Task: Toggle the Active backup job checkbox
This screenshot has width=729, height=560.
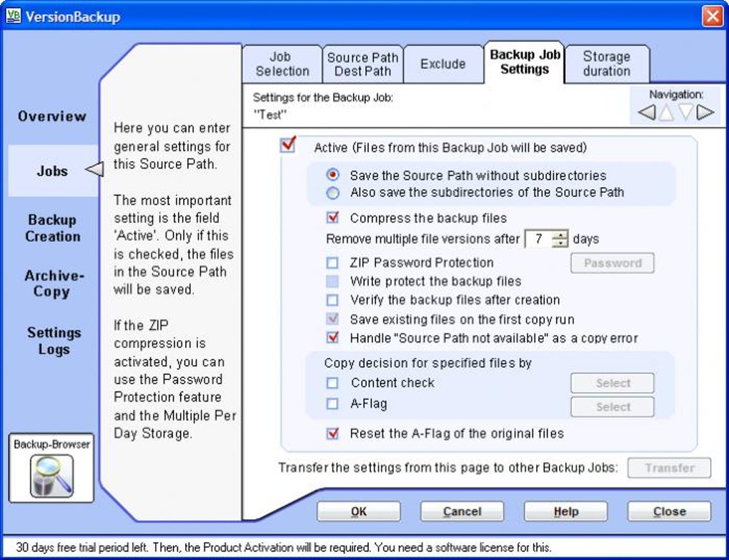Action: click(x=288, y=144)
